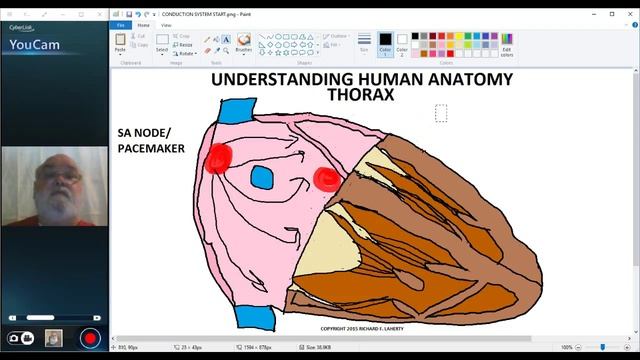Choose the Five-point star shape
The width and height of the screenshot is (640, 360).
(x=278, y=52)
